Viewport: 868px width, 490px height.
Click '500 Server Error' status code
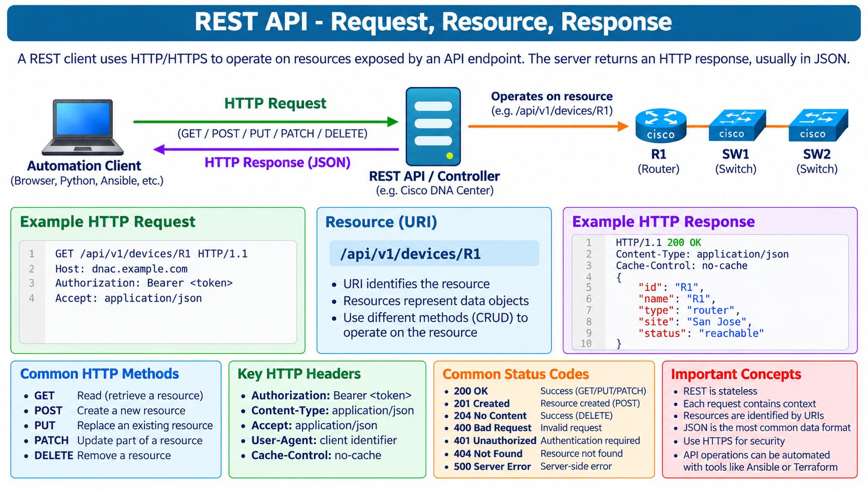pyautogui.click(x=492, y=467)
